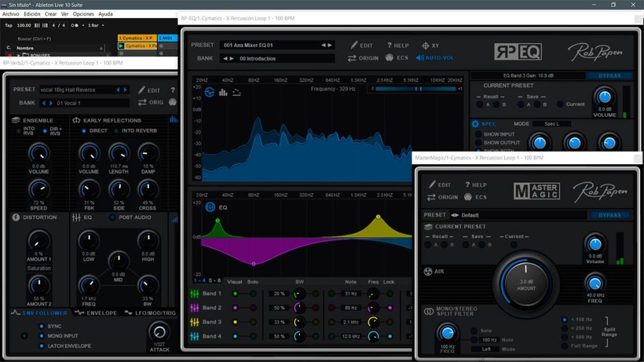Click next preset arrow beside 001 Ana Mixer EQ 01
This screenshot has width=644, height=362.
coord(330,45)
